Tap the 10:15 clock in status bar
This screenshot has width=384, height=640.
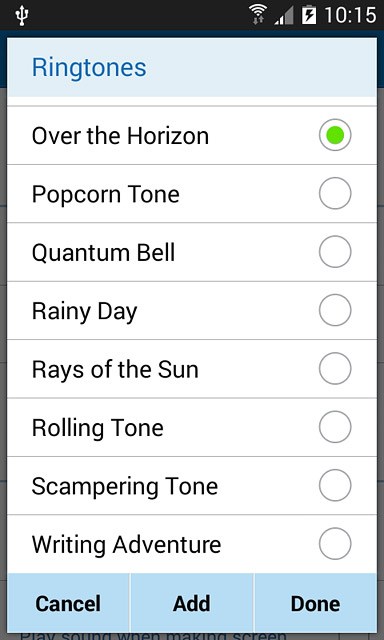point(350,16)
